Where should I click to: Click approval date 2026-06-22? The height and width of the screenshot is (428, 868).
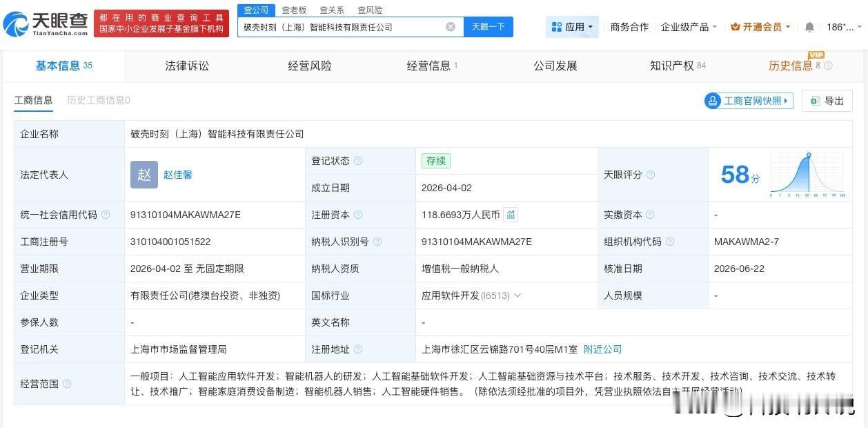739,269
